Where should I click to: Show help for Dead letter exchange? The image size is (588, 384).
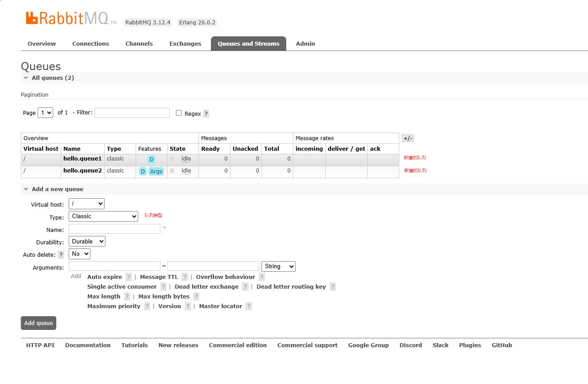coord(245,287)
